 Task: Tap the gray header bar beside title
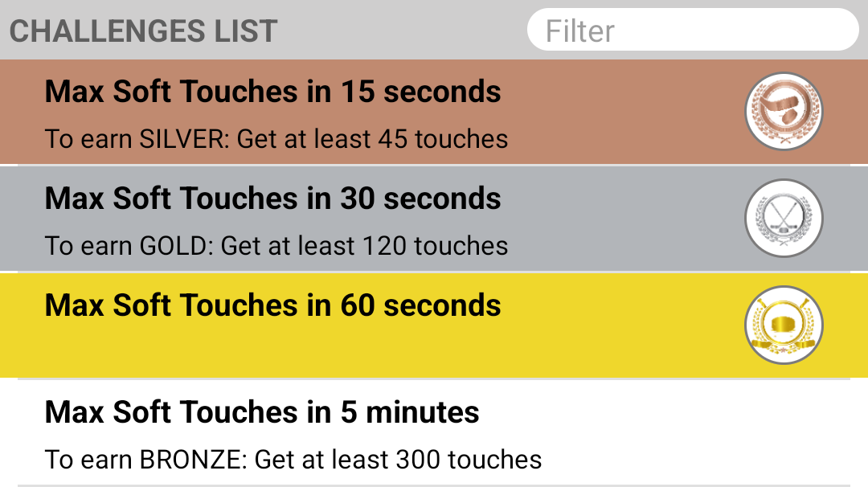(401, 30)
